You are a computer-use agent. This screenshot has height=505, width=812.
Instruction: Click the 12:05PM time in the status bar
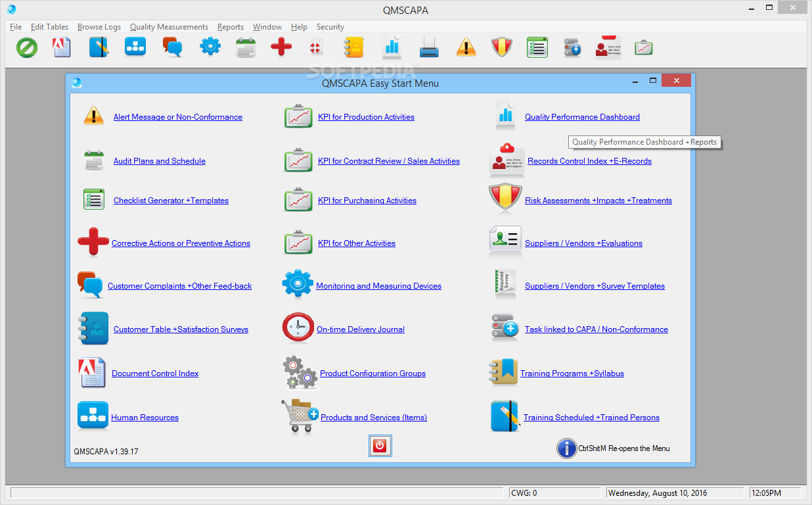tap(775, 493)
